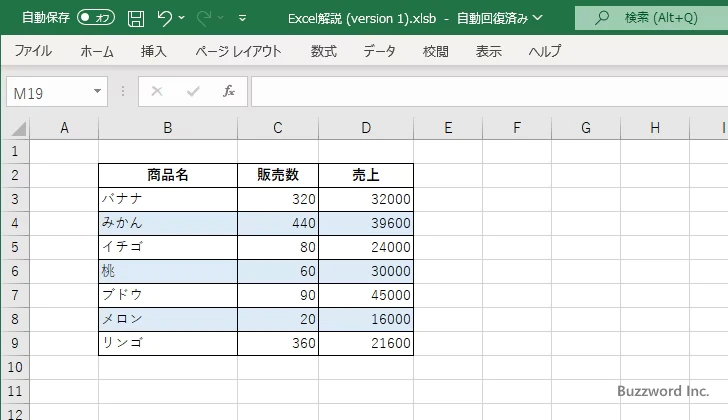Toggle the AutoSave switch
This screenshot has width=728, height=420.
click(96, 18)
